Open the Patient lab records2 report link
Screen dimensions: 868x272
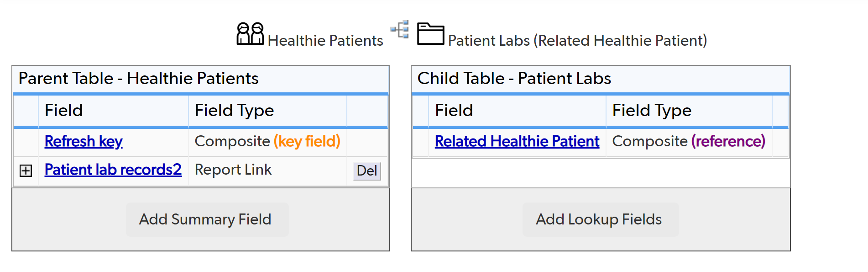pos(113,170)
